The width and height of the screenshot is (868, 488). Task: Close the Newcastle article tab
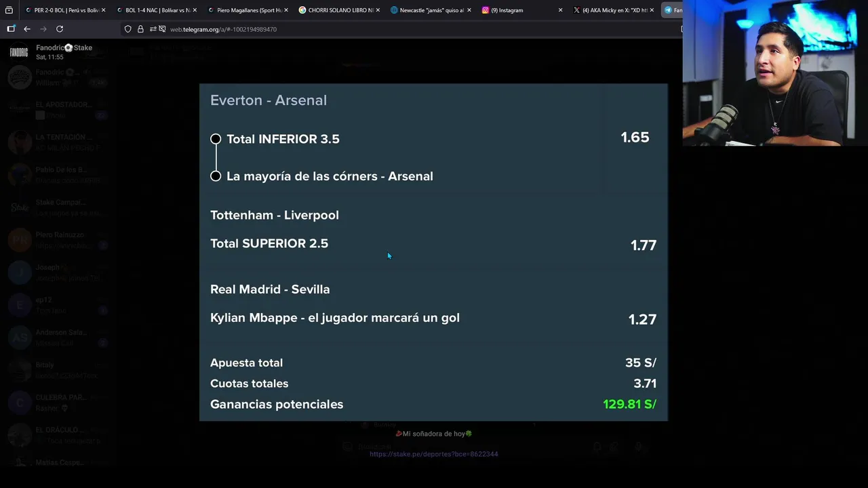[469, 10]
